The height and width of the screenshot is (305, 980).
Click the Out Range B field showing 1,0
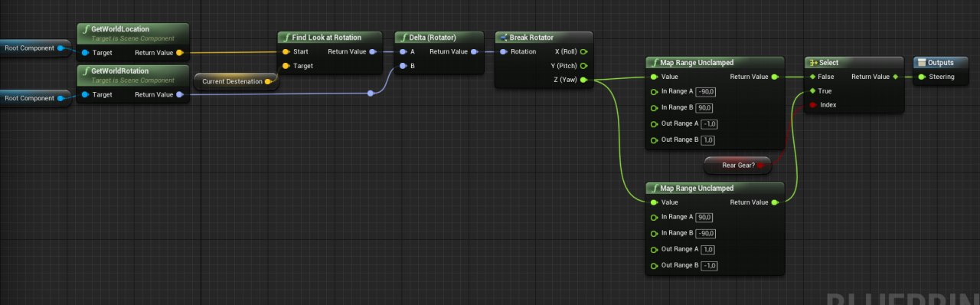click(709, 139)
